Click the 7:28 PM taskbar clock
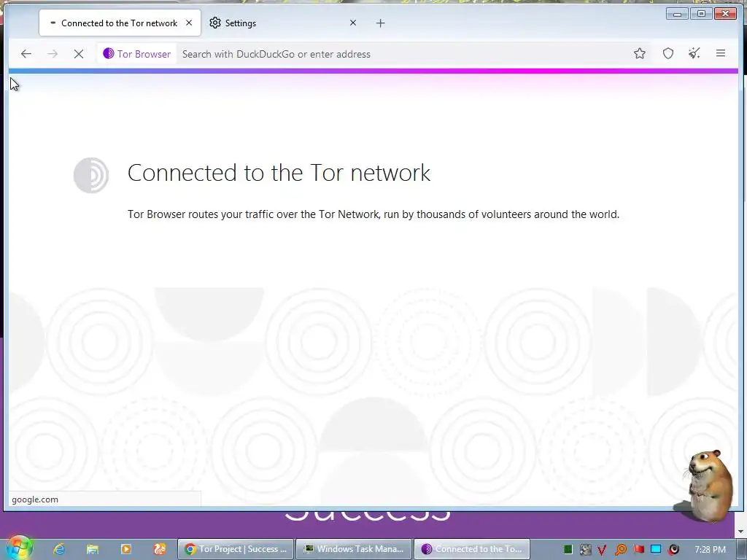The height and width of the screenshot is (560, 747). click(x=710, y=550)
